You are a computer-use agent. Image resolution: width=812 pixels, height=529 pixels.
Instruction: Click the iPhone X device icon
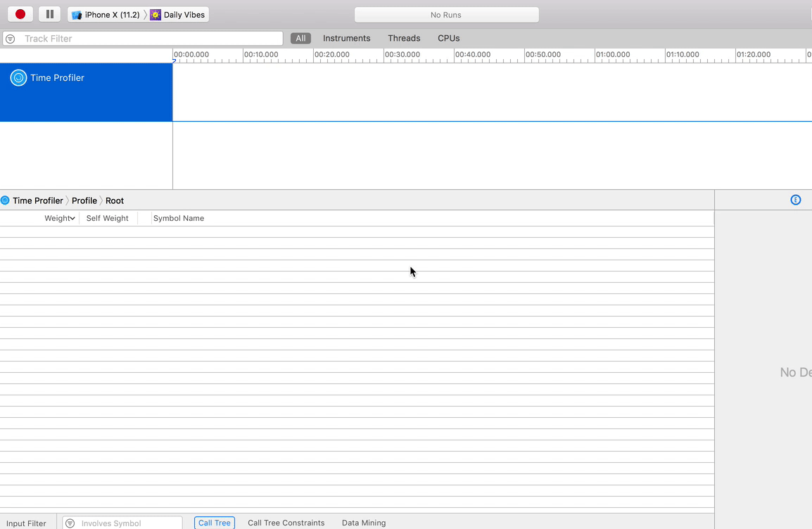coord(77,13)
